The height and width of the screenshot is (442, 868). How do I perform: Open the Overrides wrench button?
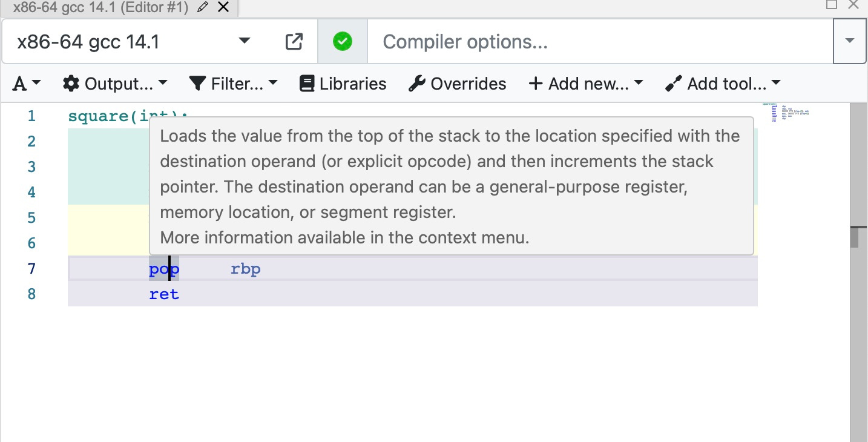(458, 84)
